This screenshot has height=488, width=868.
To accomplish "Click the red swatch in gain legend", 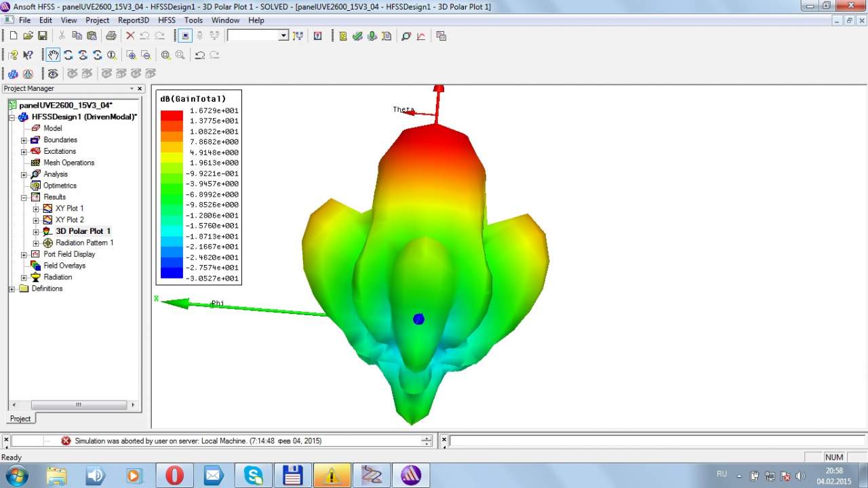I will [172, 116].
